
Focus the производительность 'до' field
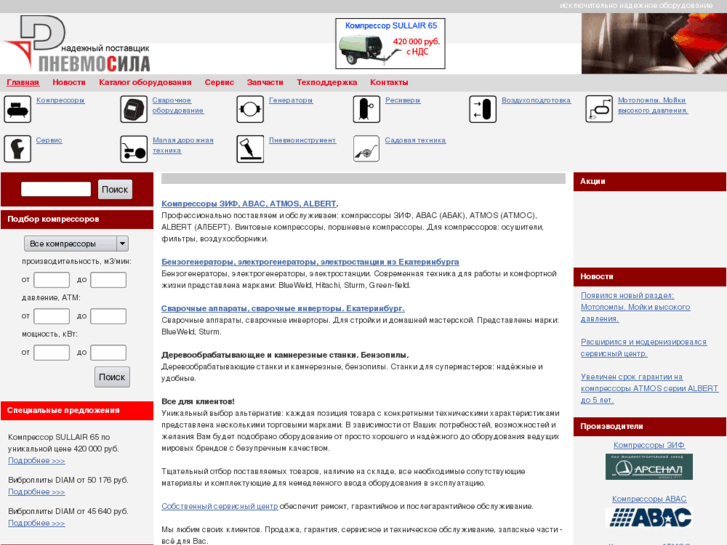(108, 280)
